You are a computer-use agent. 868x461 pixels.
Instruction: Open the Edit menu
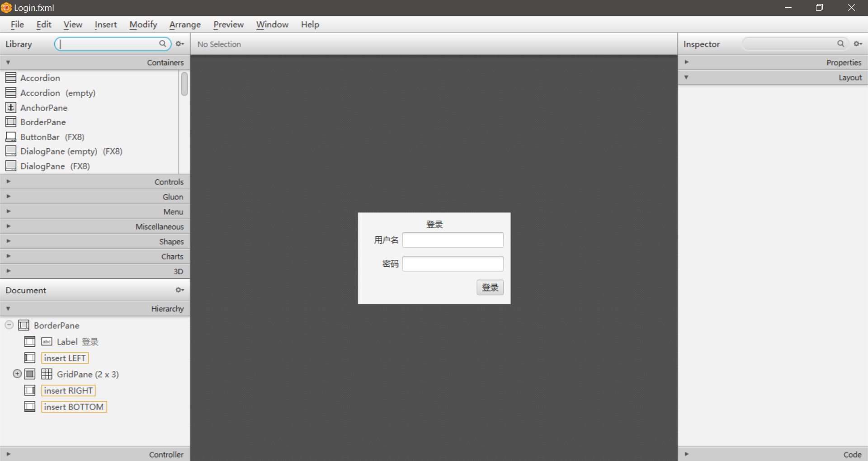[44, 24]
